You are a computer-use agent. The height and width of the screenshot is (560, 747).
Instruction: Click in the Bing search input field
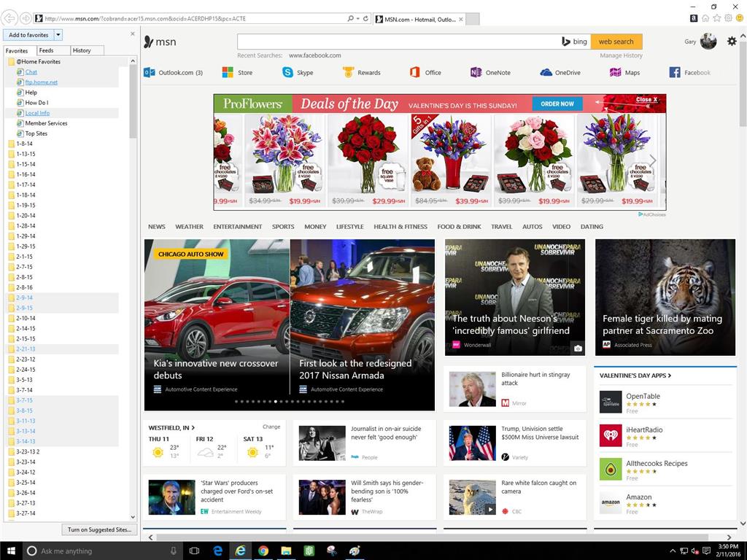(x=398, y=42)
